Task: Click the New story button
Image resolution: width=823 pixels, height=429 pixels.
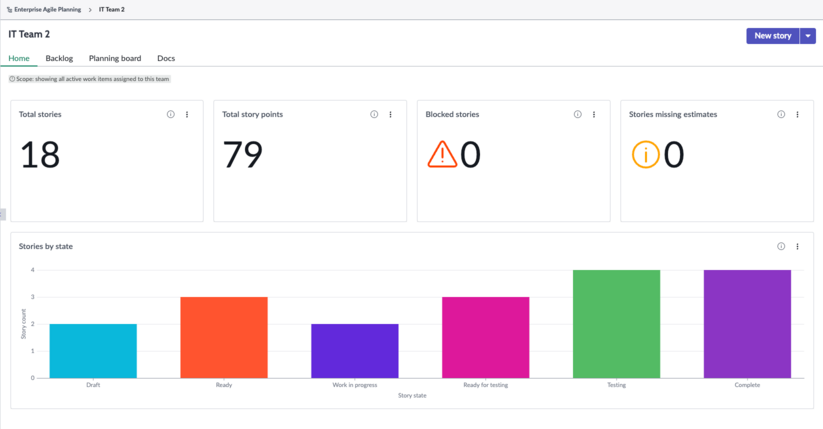Action: tap(773, 36)
